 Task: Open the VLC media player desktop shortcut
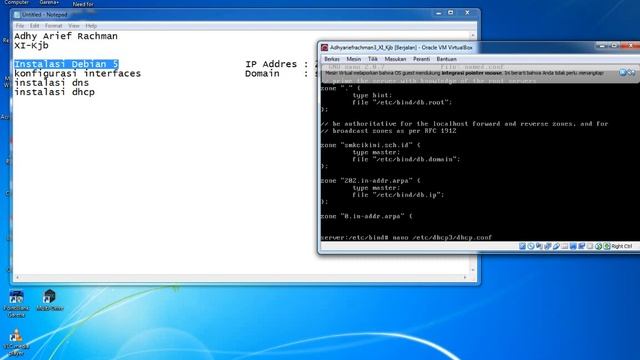[16, 342]
